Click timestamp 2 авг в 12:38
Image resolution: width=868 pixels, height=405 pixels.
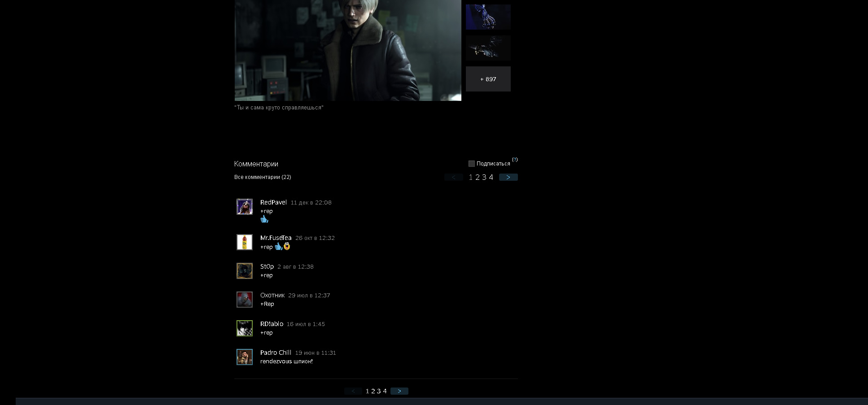point(295,267)
